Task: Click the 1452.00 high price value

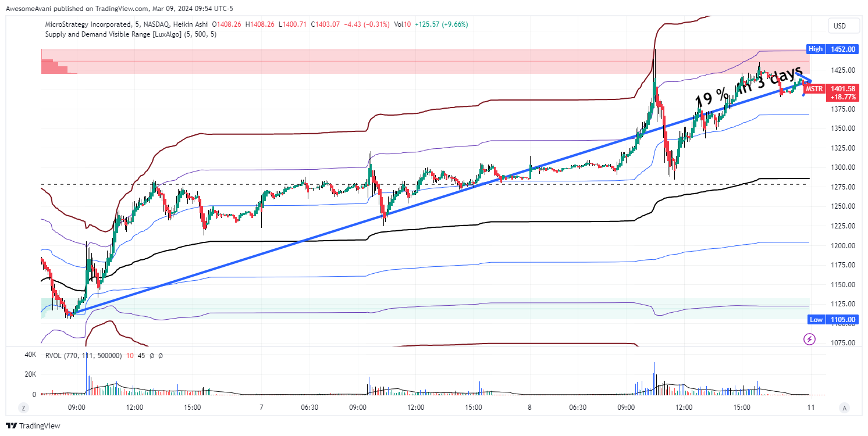Action: [x=843, y=49]
